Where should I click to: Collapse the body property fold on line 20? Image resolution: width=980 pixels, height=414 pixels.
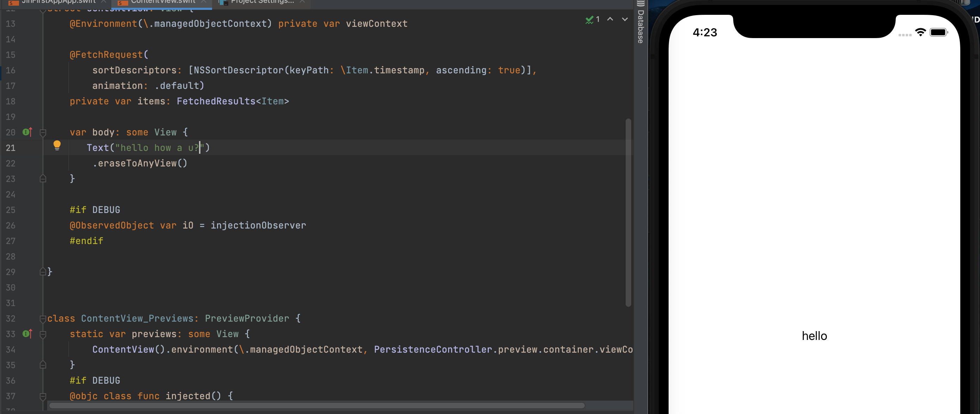[x=43, y=133]
